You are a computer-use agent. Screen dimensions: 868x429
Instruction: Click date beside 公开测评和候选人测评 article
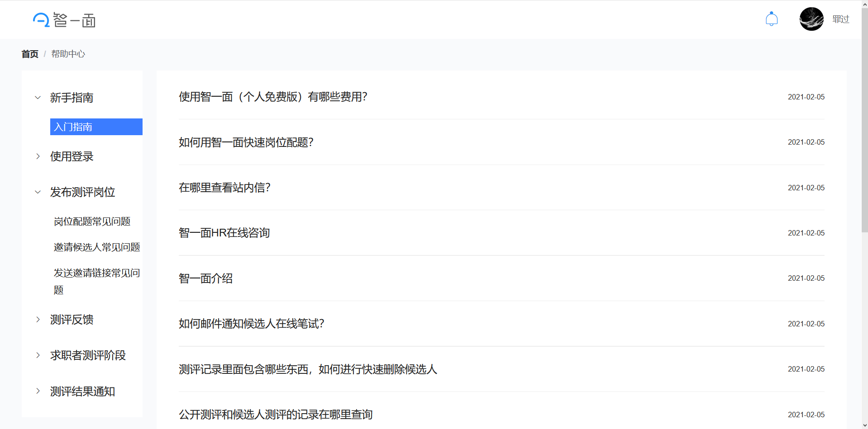tap(806, 415)
